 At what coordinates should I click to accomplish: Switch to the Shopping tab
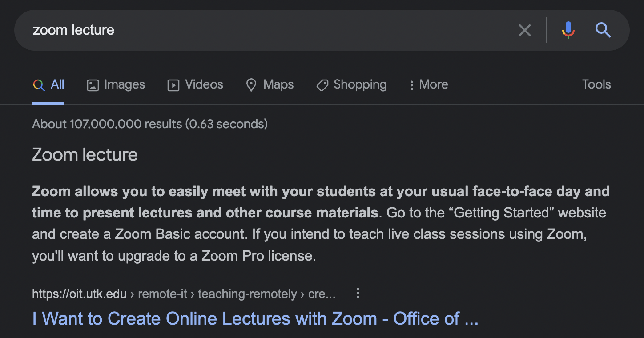pos(351,84)
